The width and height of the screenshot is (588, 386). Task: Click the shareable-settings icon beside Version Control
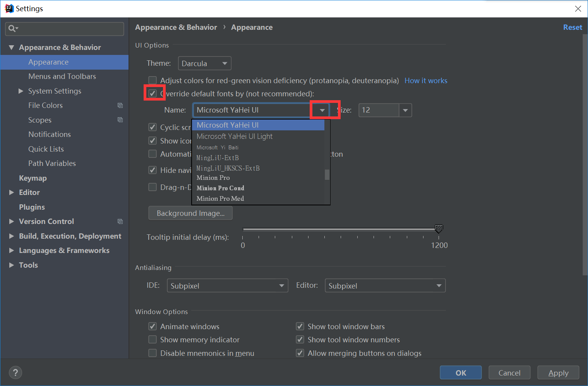tap(120, 221)
